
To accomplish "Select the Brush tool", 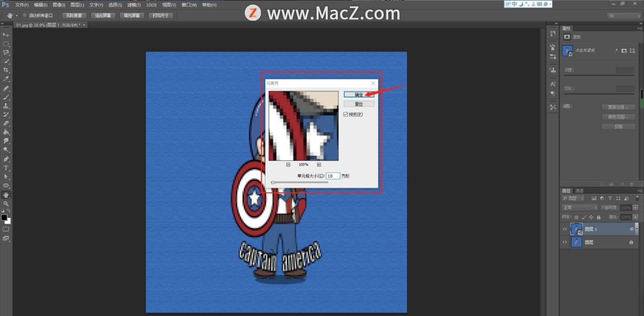I will pos(6,97).
